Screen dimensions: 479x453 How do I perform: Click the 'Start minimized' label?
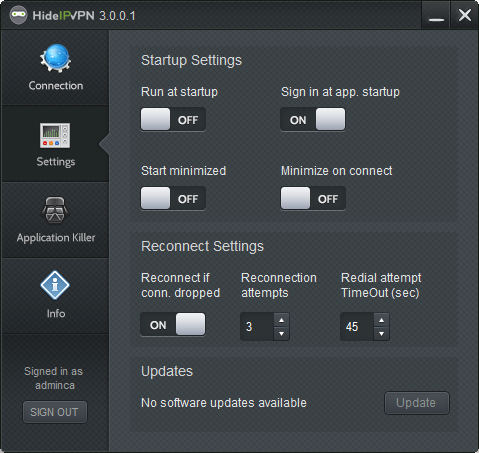184,171
